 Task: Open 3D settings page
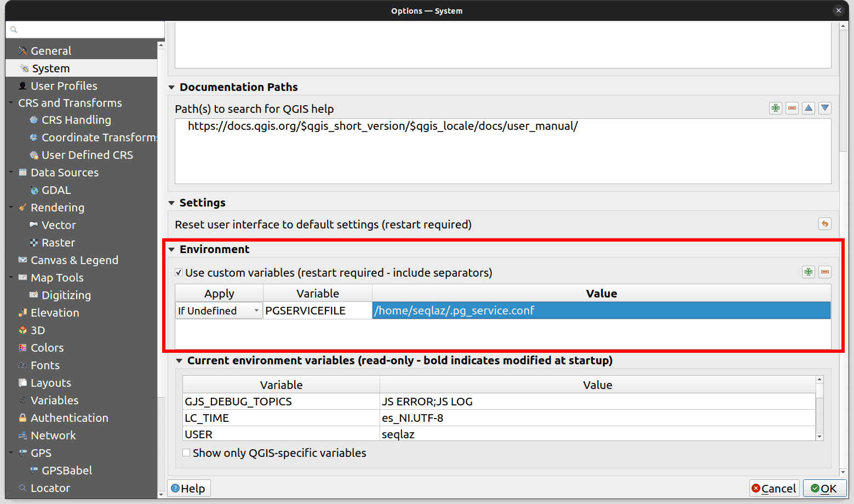click(38, 330)
